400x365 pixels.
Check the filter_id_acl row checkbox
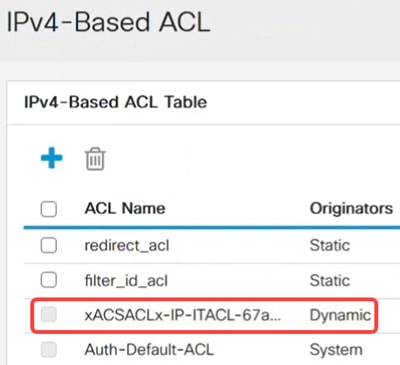click(x=49, y=280)
